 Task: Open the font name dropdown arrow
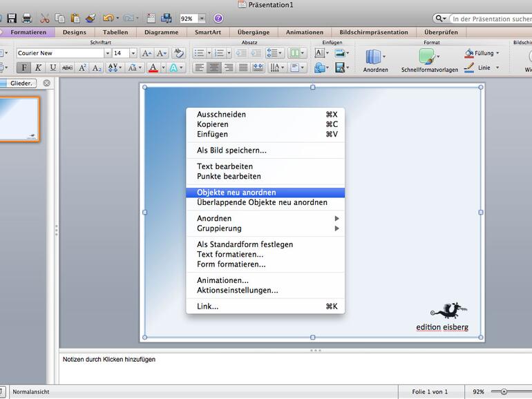[x=108, y=53]
